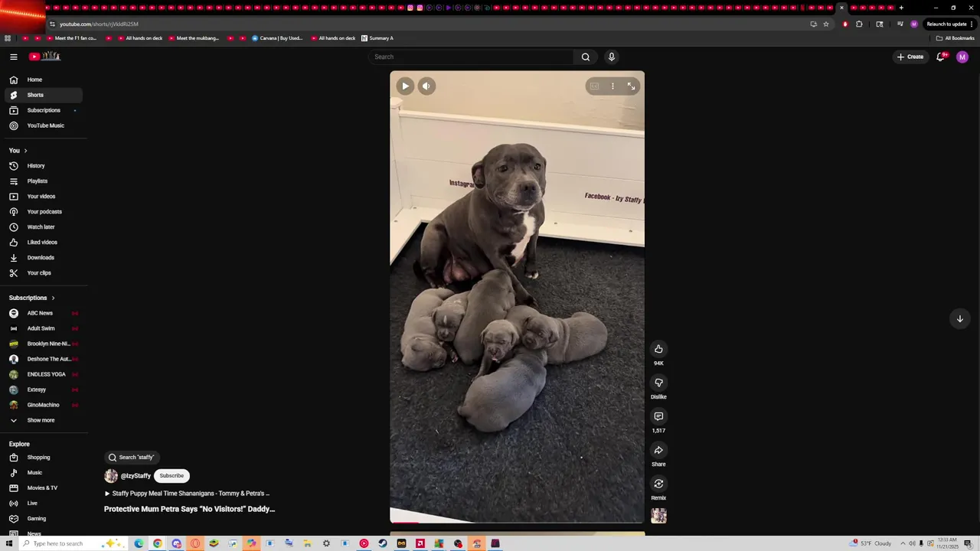Open Your videos
The width and height of the screenshot is (980, 551).
(43, 197)
